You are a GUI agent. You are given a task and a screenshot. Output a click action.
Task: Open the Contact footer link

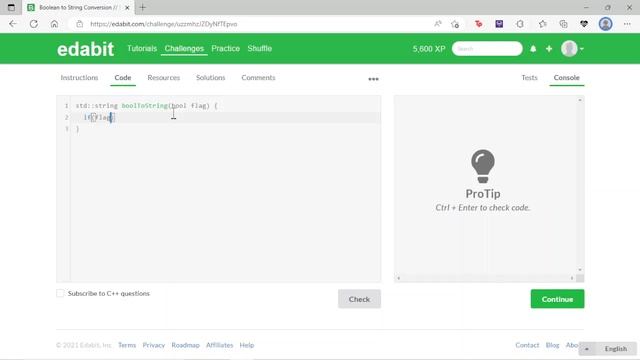[x=527, y=345]
